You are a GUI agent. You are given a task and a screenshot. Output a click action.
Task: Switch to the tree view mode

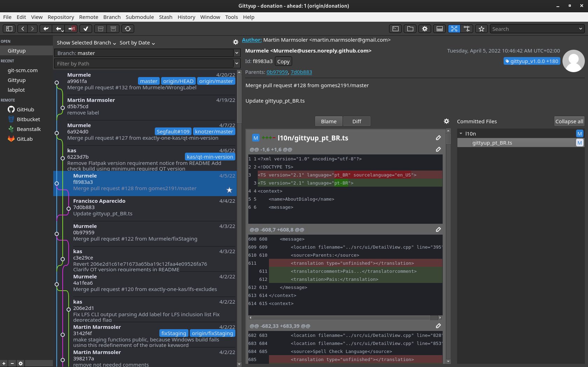pos(467,29)
